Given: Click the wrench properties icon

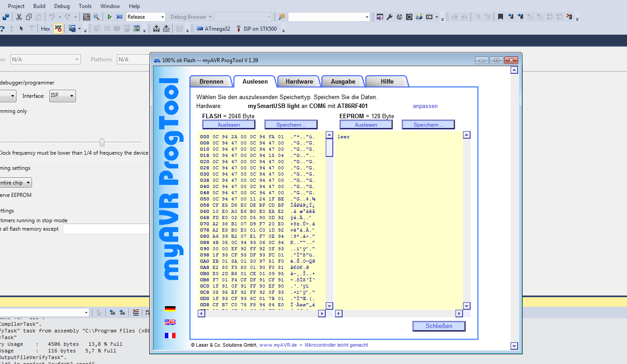Looking at the screenshot, I should (390, 17).
